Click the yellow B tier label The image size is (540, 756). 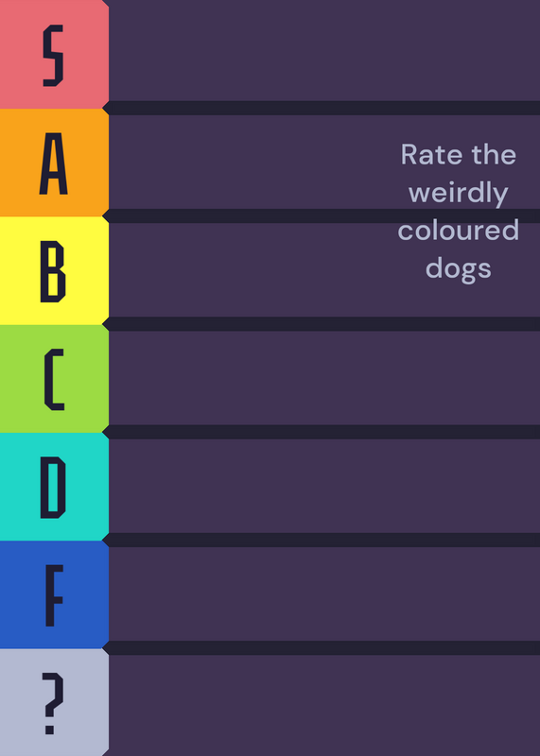click(x=54, y=270)
